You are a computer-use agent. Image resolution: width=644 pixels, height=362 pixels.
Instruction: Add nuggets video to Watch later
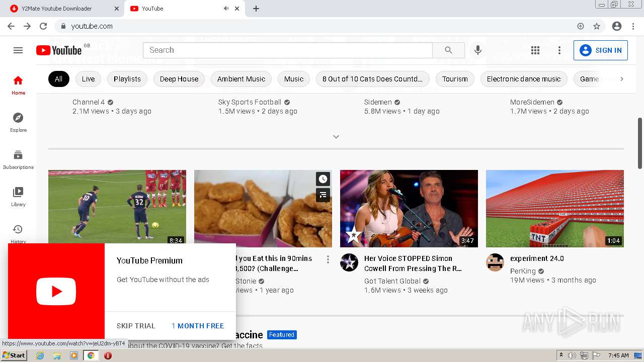(323, 178)
